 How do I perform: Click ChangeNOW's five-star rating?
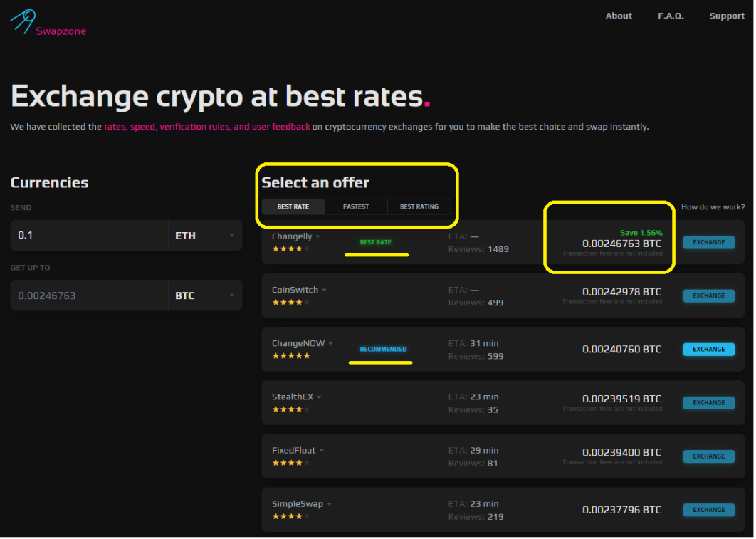click(290, 356)
